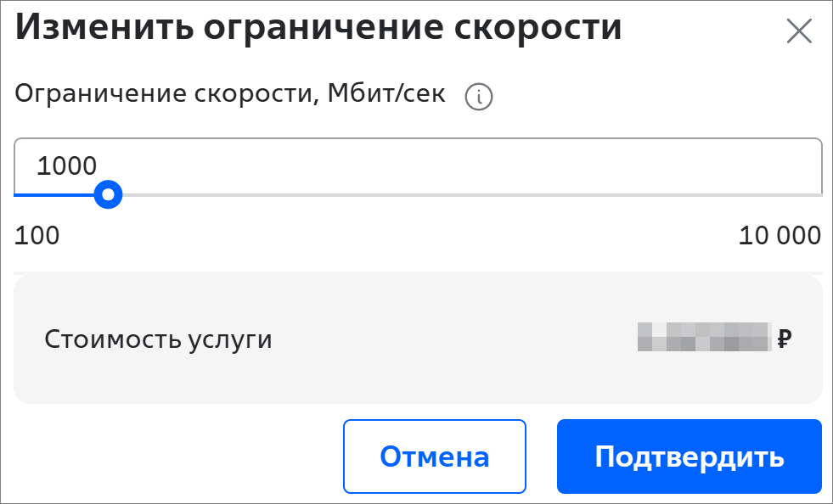Close the speed limit dialog with X
Viewport: 833px width, 504px height.
tap(799, 32)
